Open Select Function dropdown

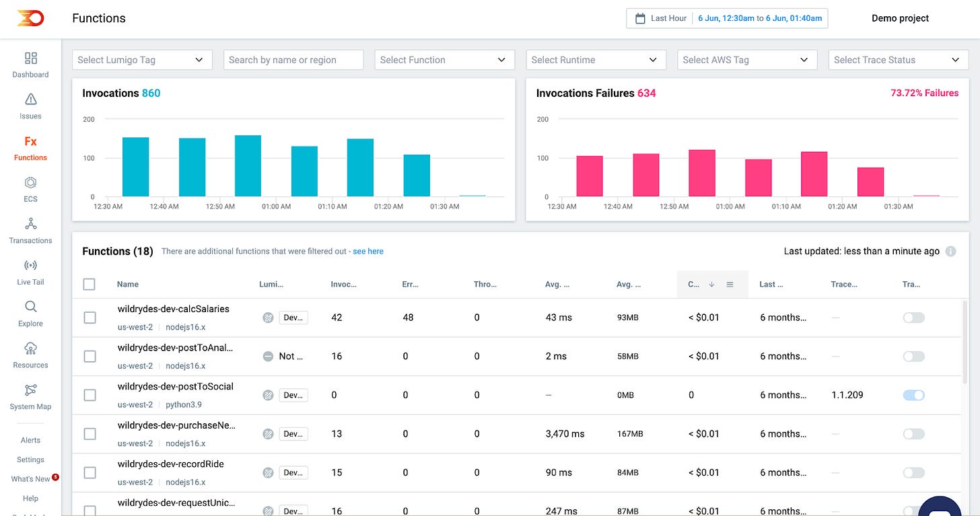coord(444,60)
